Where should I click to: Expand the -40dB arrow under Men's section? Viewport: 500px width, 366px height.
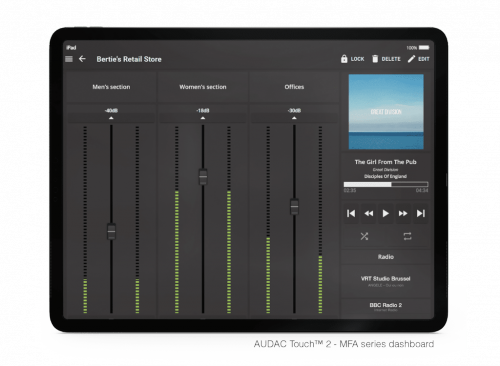[111, 118]
